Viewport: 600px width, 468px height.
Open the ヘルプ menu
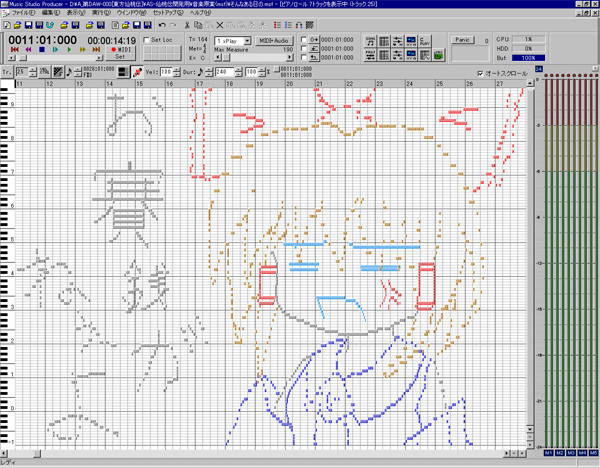[200, 13]
